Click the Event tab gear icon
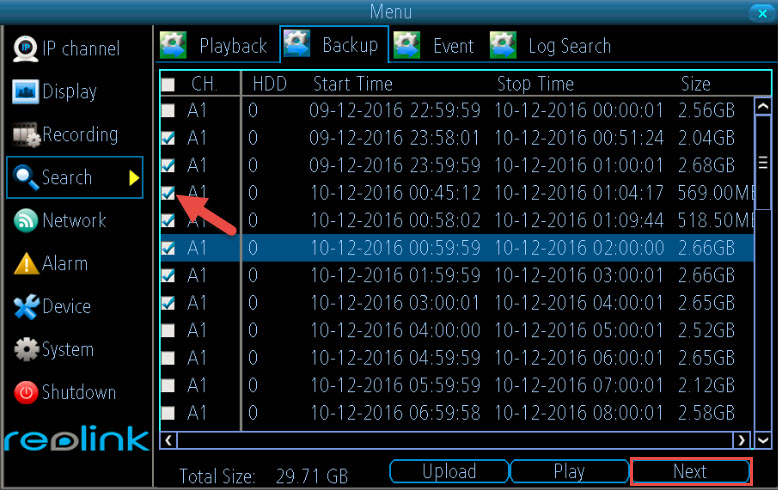 point(407,46)
